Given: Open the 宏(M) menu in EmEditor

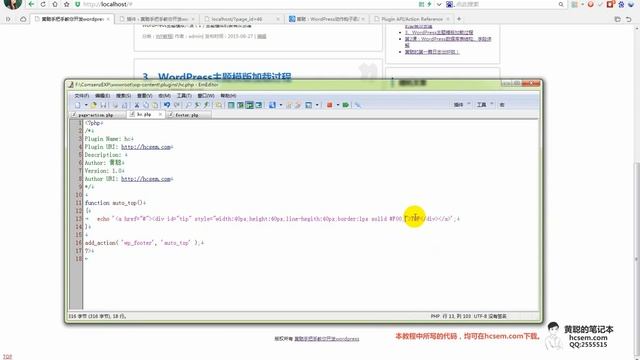Looking at the screenshot, I should pyautogui.click(x=164, y=96).
